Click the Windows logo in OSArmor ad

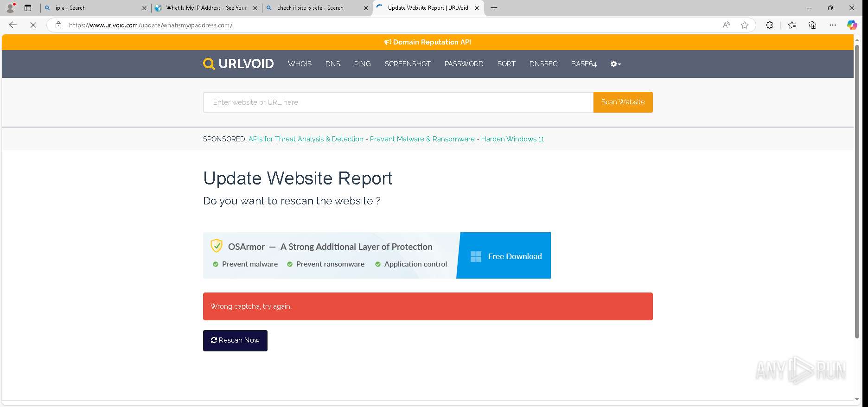click(476, 256)
